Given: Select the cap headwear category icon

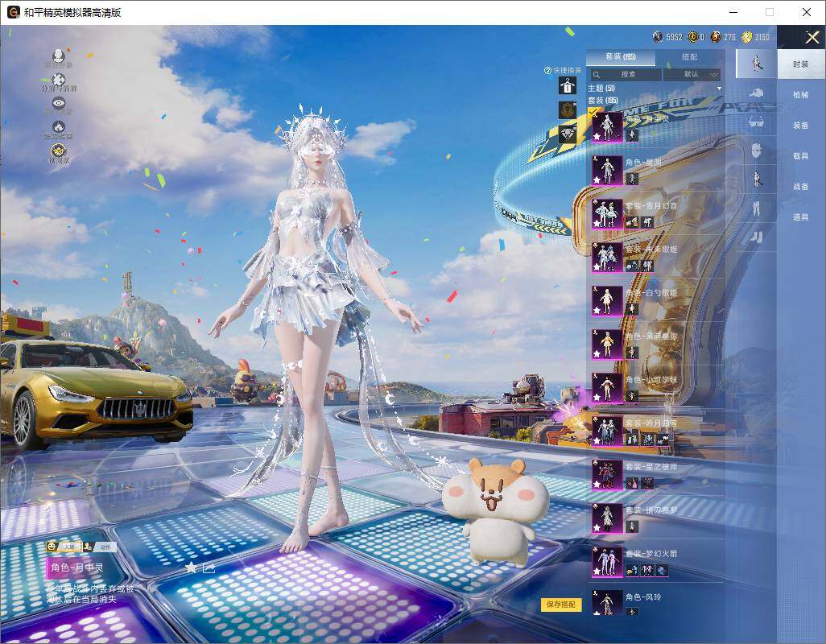Looking at the screenshot, I should point(757,93).
